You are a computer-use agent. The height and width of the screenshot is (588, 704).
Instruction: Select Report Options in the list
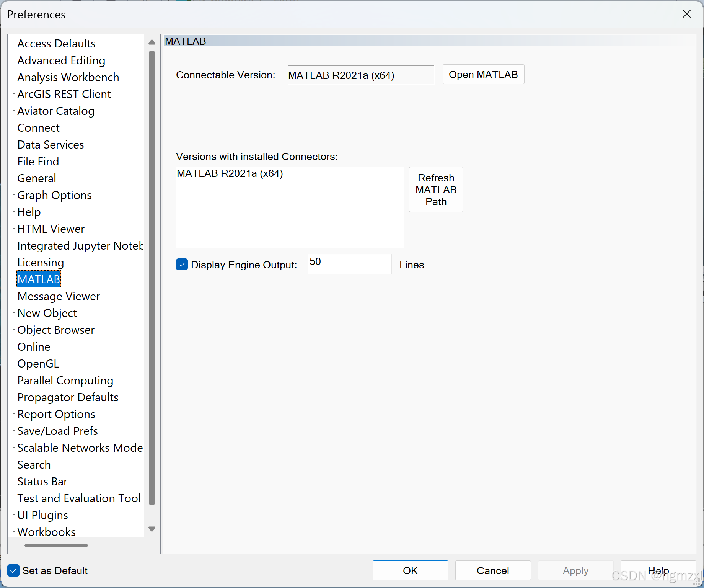coord(56,414)
